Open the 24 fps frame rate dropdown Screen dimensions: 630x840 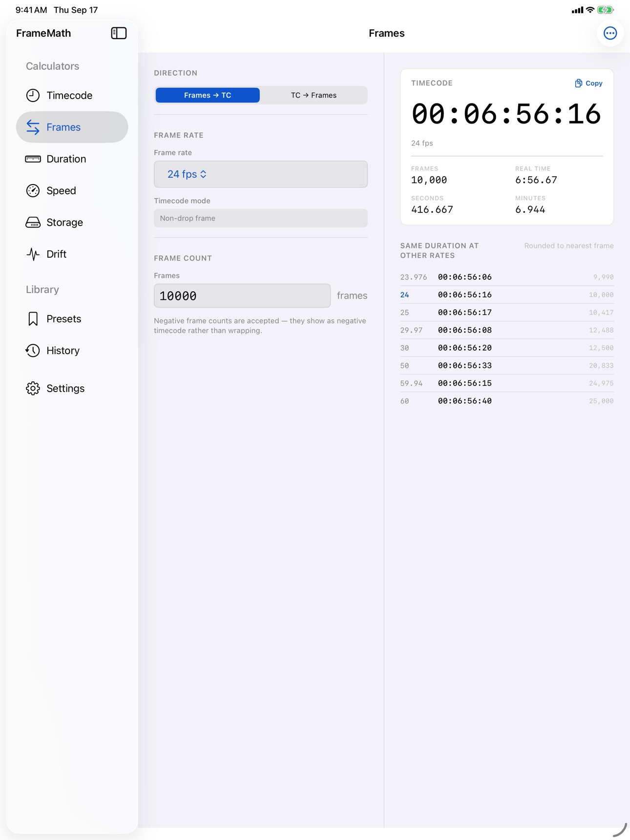click(261, 174)
